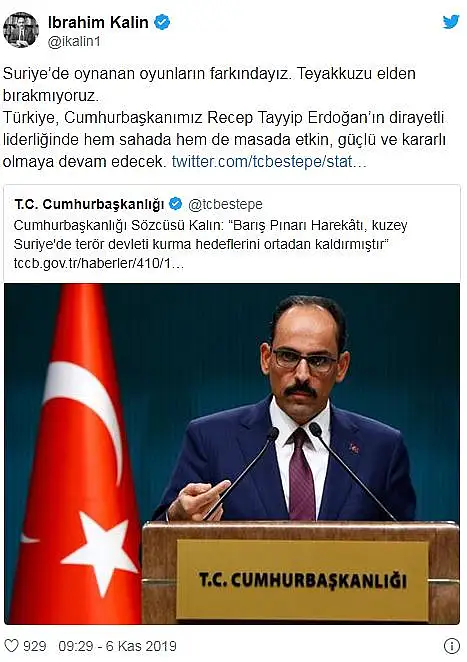Click the verified badge beside Ibrahim Kalin
467x662 pixels.
[162, 22]
